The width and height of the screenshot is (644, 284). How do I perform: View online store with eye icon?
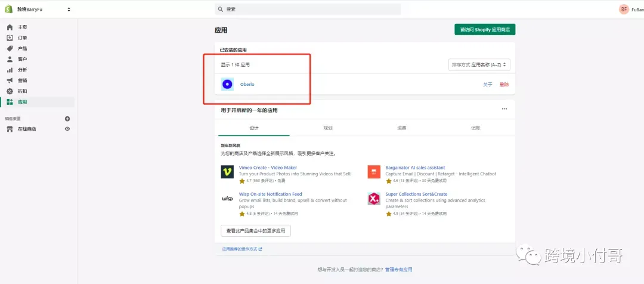coord(67,129)
